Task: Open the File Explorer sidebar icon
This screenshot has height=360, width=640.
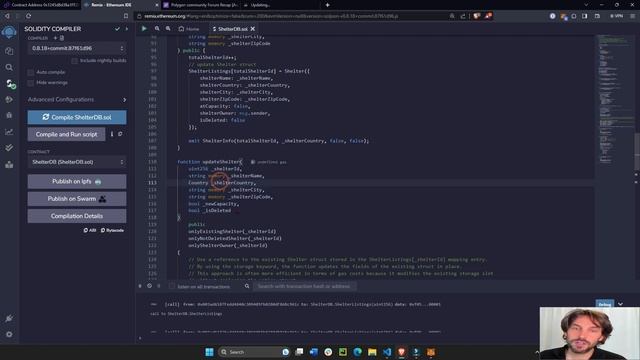Action: tap(9, 51)
